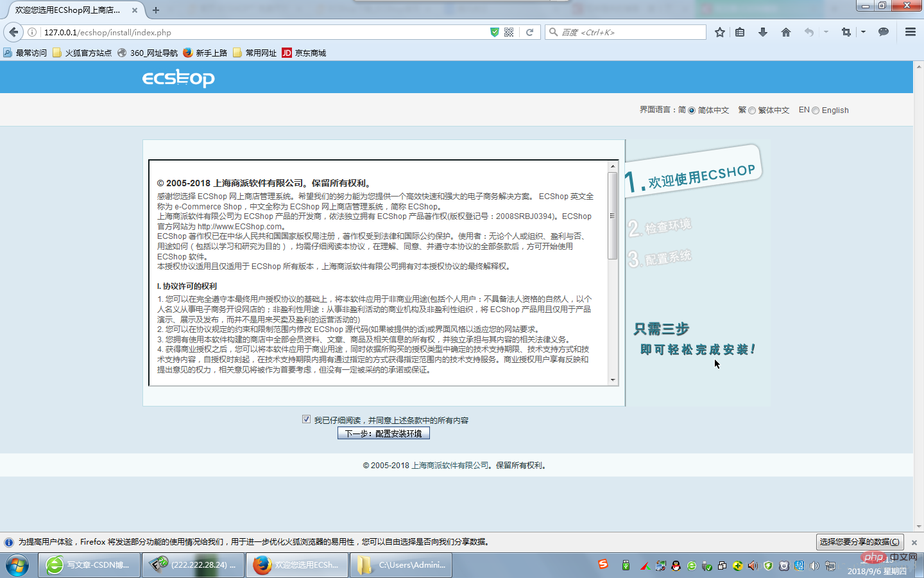Click the network connection tray icon
The height and width of the screenshot is (578, 924).
830,566
